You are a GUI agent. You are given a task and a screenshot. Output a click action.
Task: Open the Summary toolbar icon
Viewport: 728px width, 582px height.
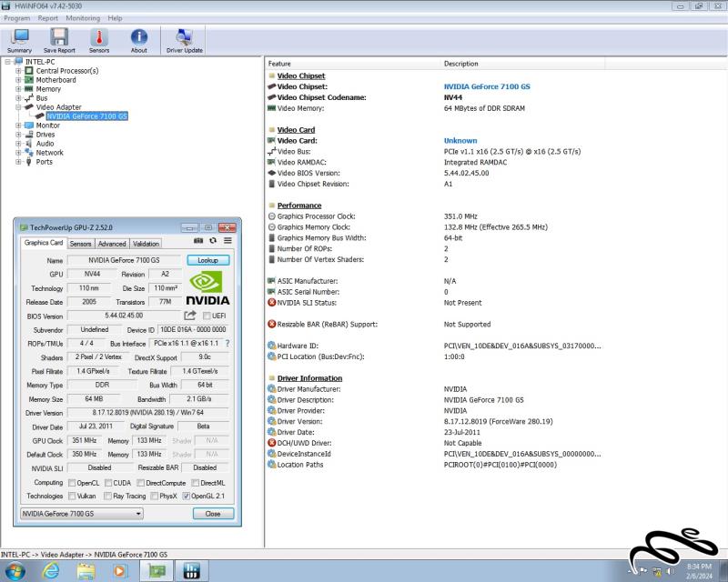point(19,41)
